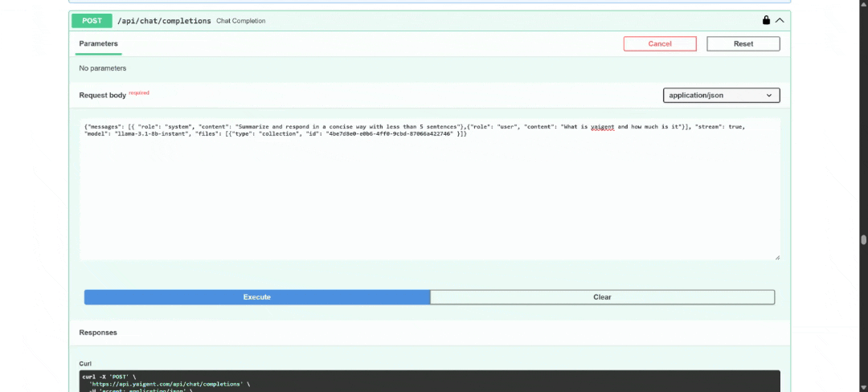The height and width of the screenshot is (392, 868).
Task: Click the green POST method badge
Action: [x=92, y=21]
